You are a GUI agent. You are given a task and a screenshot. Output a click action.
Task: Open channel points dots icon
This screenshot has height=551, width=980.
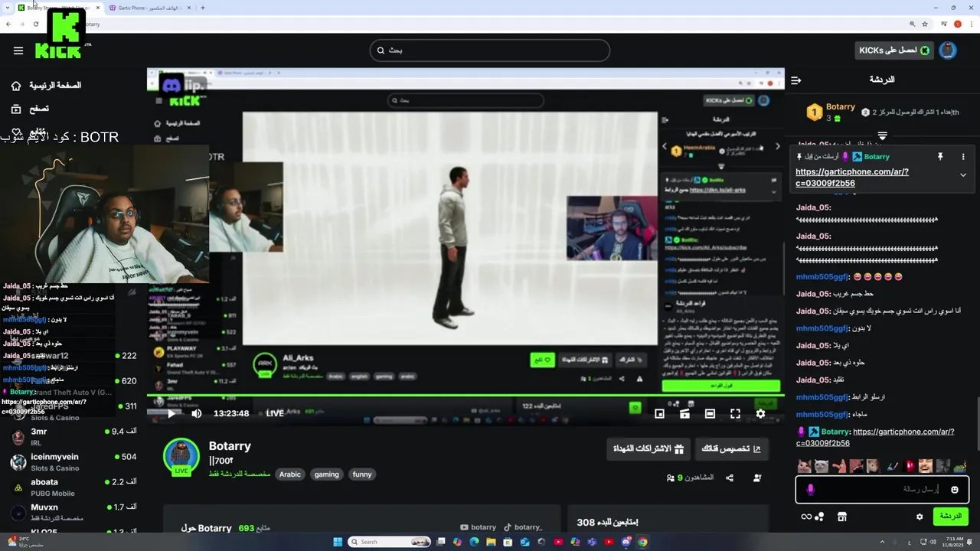[x=819, y=517]
